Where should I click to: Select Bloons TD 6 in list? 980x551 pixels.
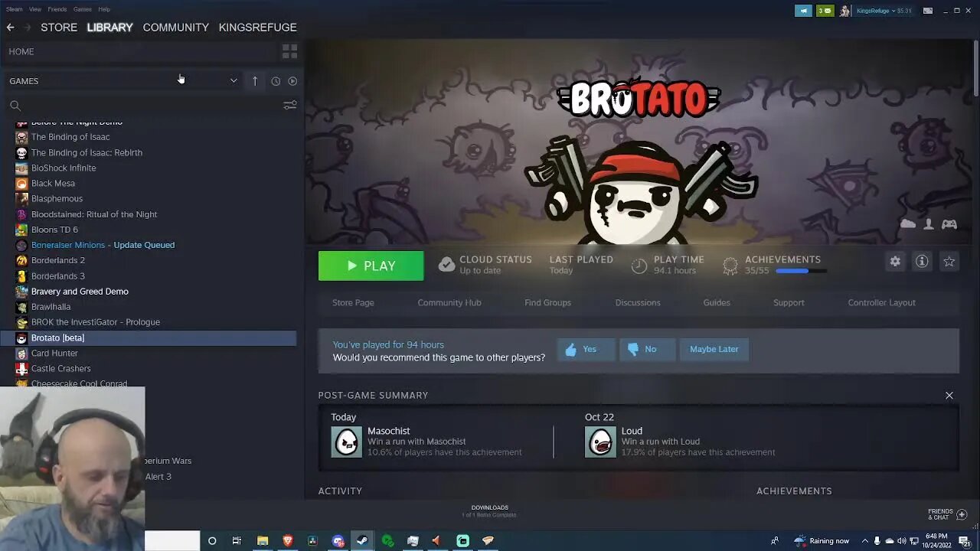tap(54, 230)
